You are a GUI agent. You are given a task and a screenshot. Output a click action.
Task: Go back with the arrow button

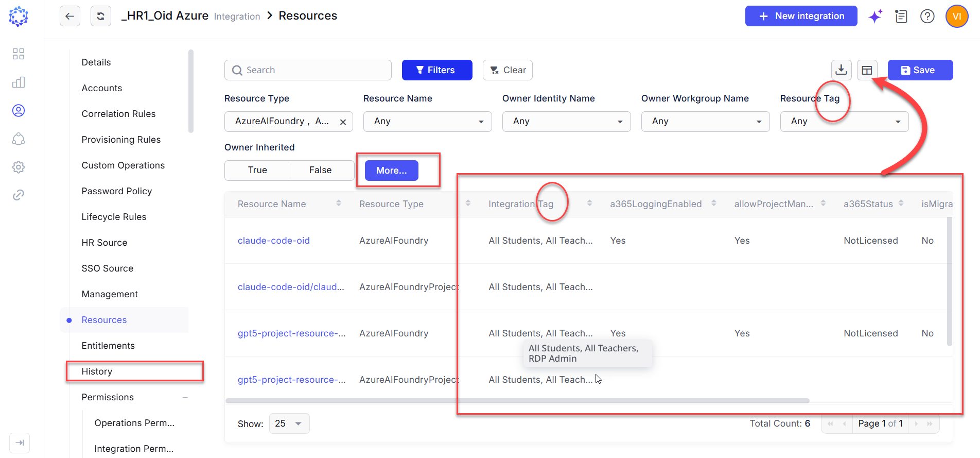tap(70, 16)
